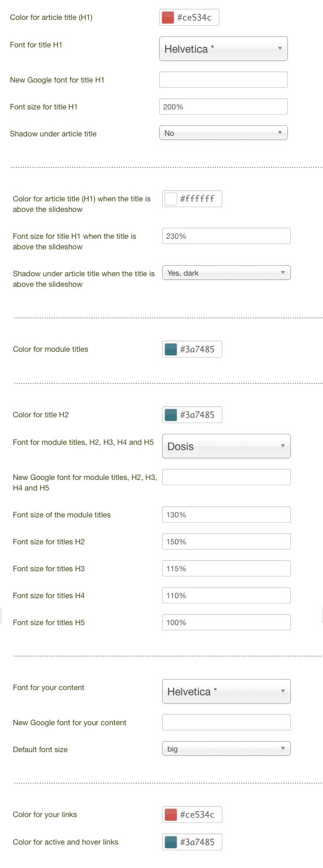323x868 pixels.
Task: Click the white swatch for title above slideshow
Action: coord(171,199)
